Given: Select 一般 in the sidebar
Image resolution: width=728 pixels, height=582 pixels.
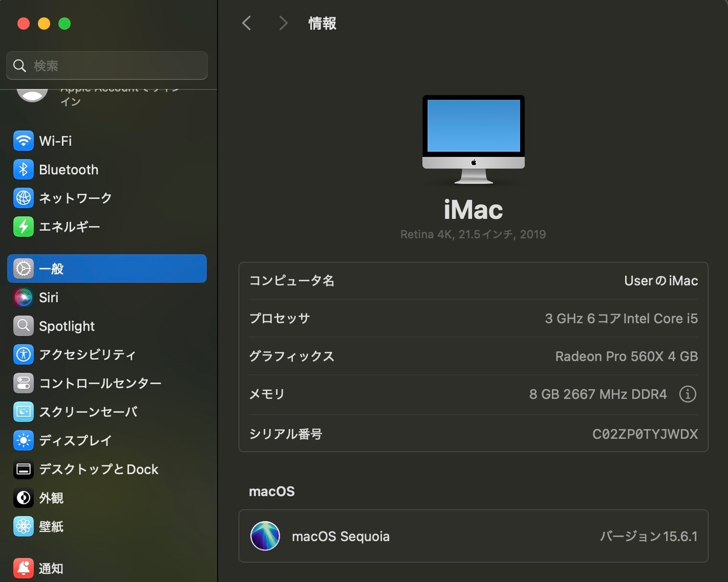Looking at the screenshot, I should (x=107, y=268).
